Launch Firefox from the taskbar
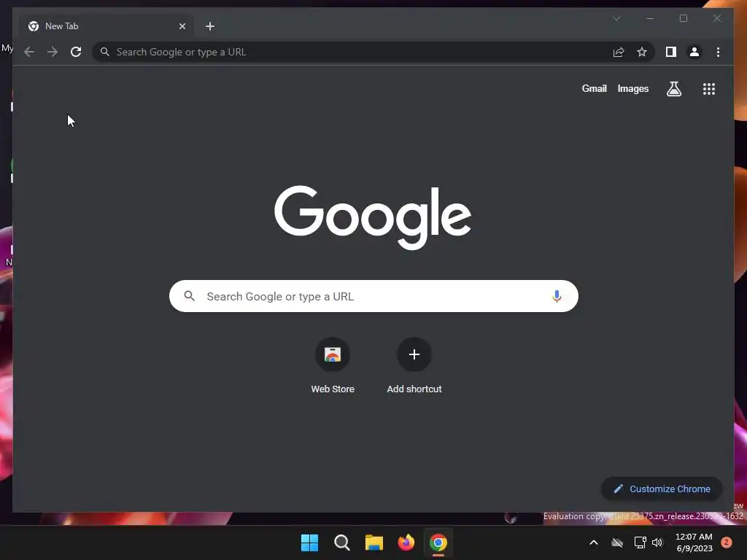The height and width of the screenshot is (560, 747). 406,542
